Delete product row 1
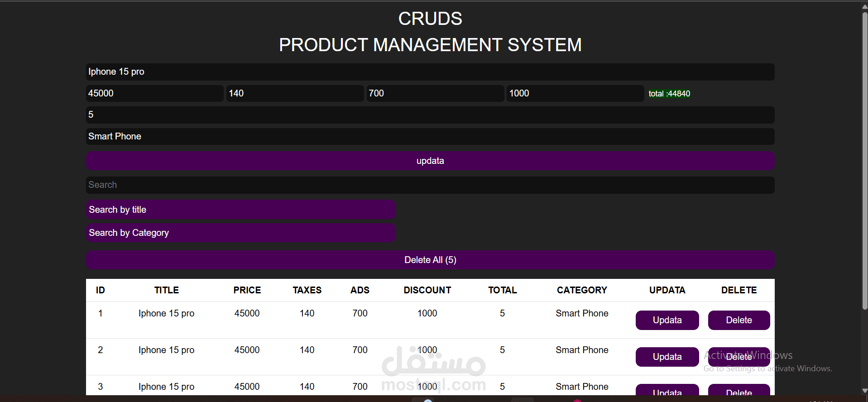Screen dimensions: 868x402 pos(739,320)
